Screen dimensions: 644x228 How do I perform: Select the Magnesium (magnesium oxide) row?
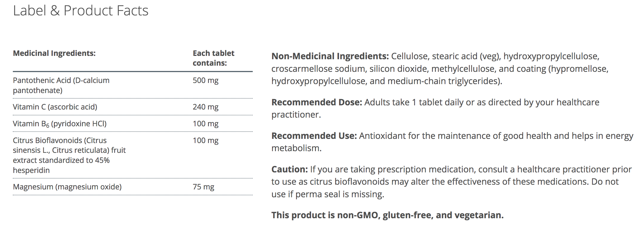pos(67,187)
